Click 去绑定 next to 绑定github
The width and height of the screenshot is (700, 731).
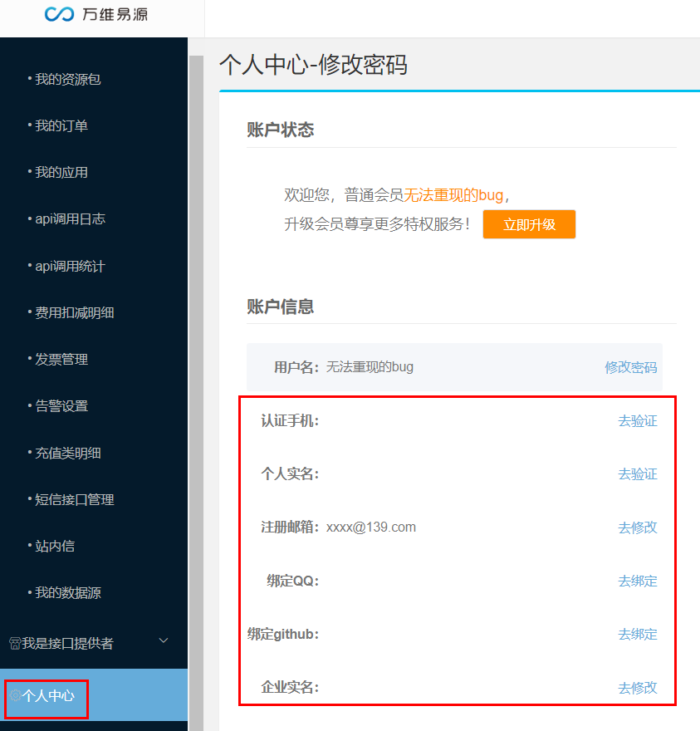click(x=638, y=635)
